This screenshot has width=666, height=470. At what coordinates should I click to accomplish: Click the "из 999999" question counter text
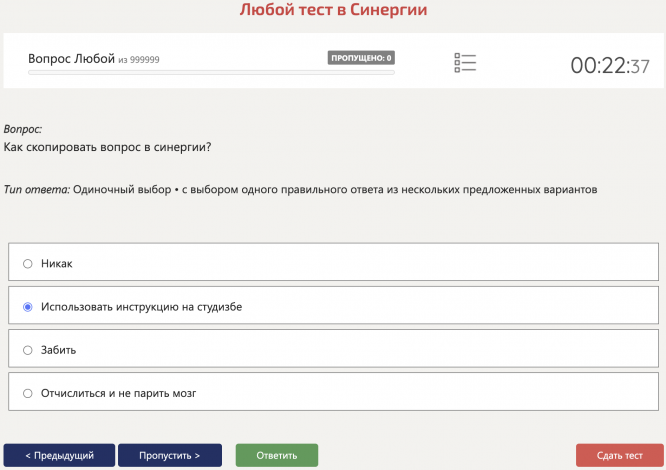tap(139, 60)
